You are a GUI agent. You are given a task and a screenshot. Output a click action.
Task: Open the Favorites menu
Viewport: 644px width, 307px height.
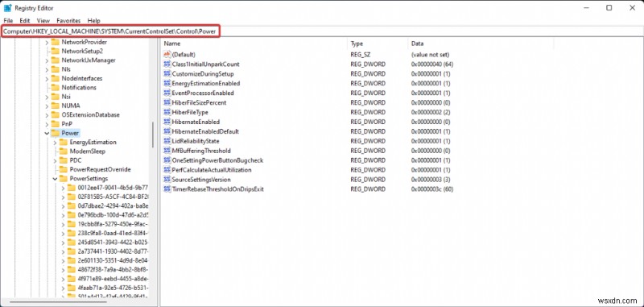pyautogui.click(x=68, y=21)
